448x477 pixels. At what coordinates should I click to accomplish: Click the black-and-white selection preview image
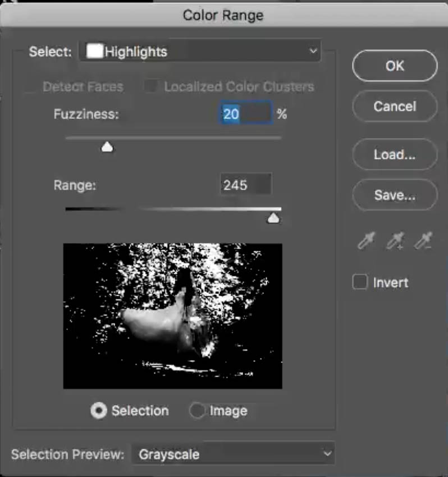172,315
